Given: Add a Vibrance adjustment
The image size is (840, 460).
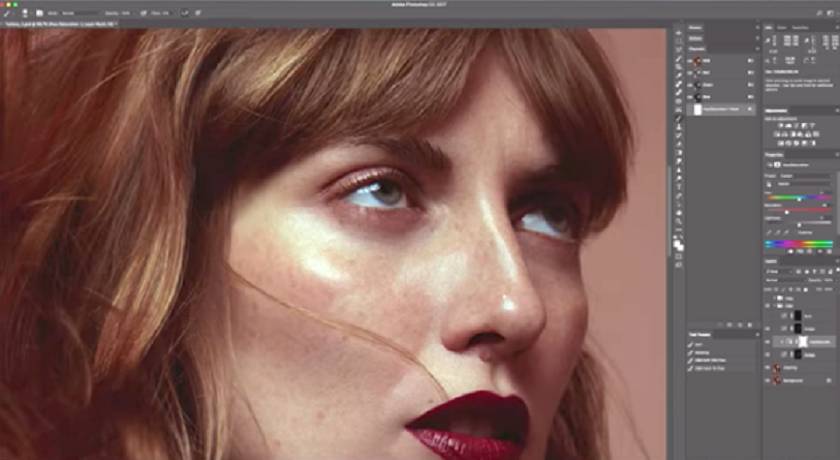Looking at the screenshot, I should [813, 126].
